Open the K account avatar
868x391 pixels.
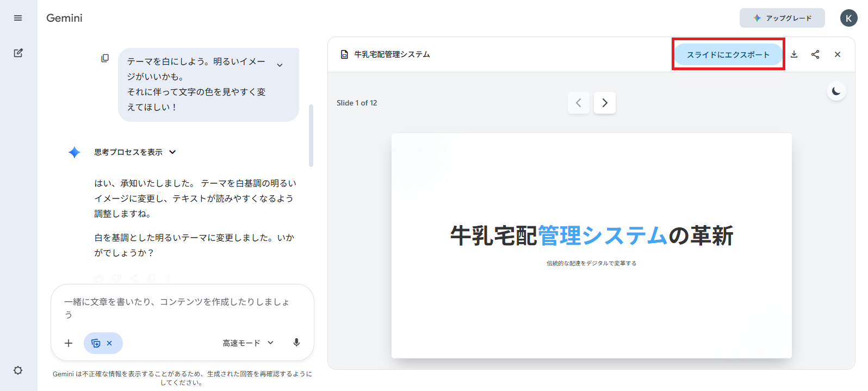(x=848, y=18)
